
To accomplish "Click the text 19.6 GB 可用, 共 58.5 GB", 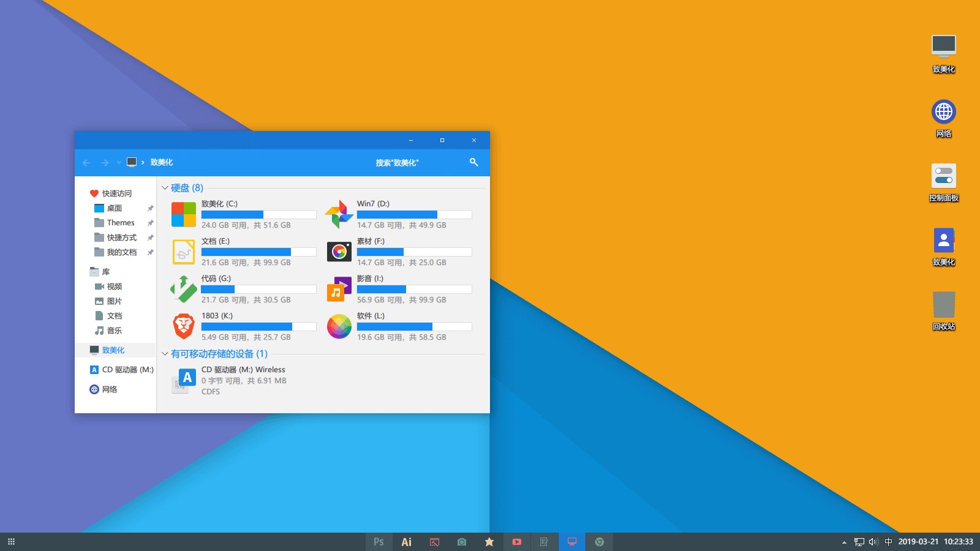I will 402,337.
